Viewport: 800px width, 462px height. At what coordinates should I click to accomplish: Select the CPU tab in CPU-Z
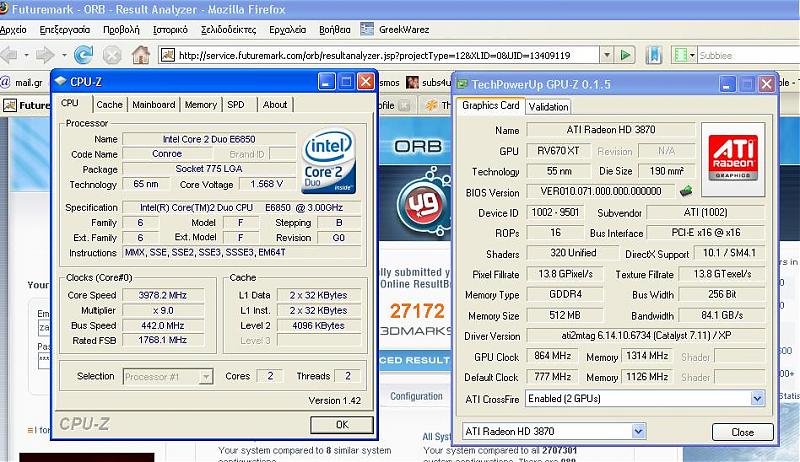(70, 103)
